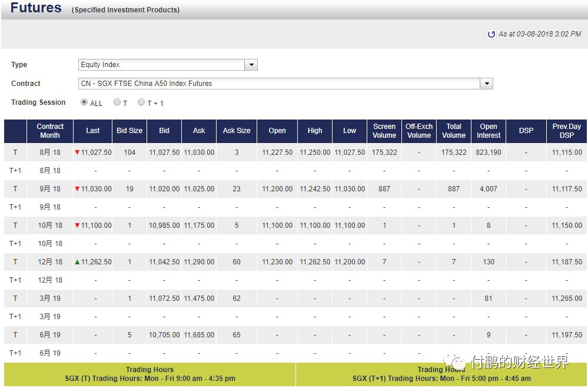Expand the Contract dropdown arrow

pyautogui.click(x=486, y=84)
